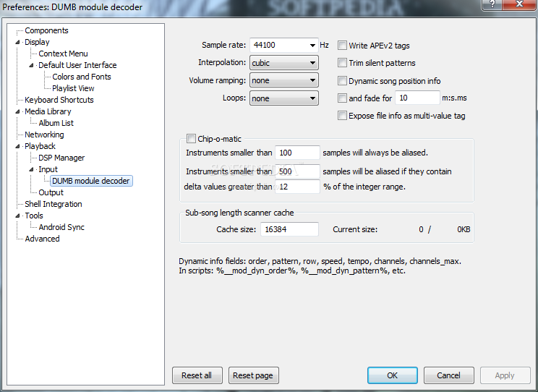This screenshot has height=392, width=538.
Task: Confirm settings with OK button
Action: coord(392,375)
